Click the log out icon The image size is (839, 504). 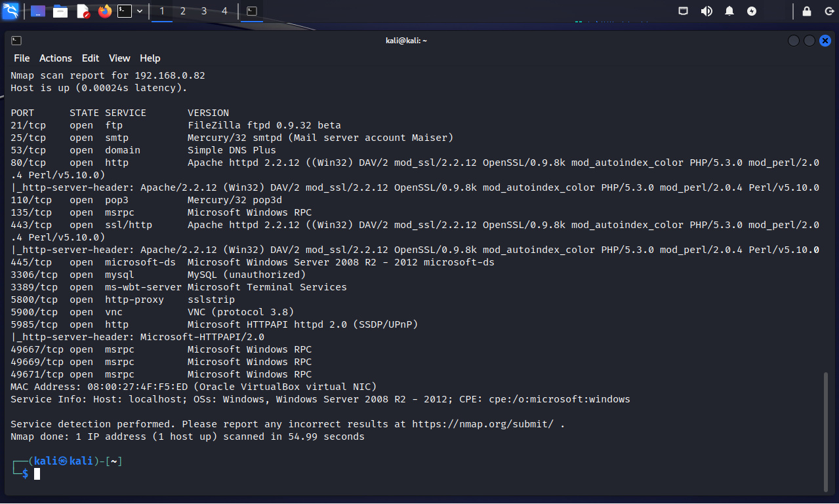828,11
